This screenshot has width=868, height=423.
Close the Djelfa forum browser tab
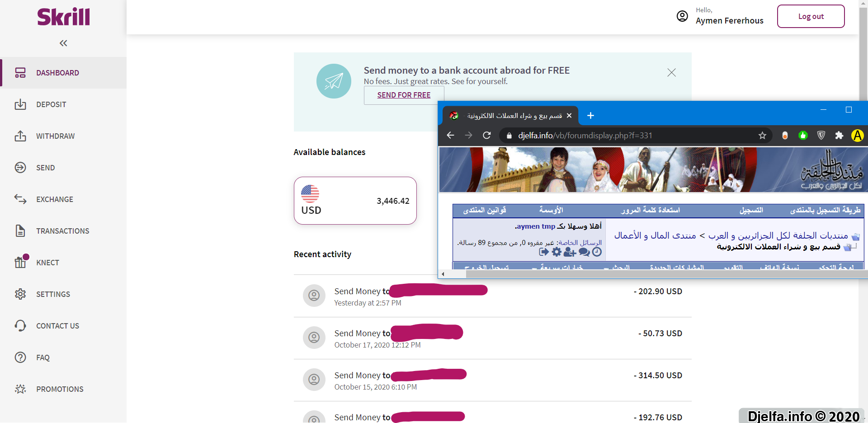pos(569,115)
